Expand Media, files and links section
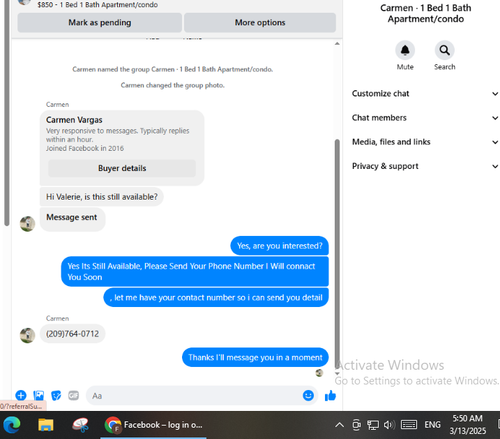This screenshot has height=439, width=500. coord(425,142)
